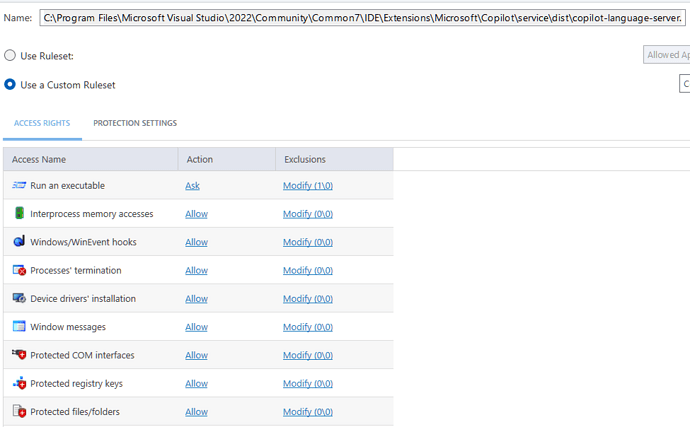The height and width of the screenshot is (427, 690).
Task: Open Modify exclusions for Protected registry keys
Action: pos(308,383)
